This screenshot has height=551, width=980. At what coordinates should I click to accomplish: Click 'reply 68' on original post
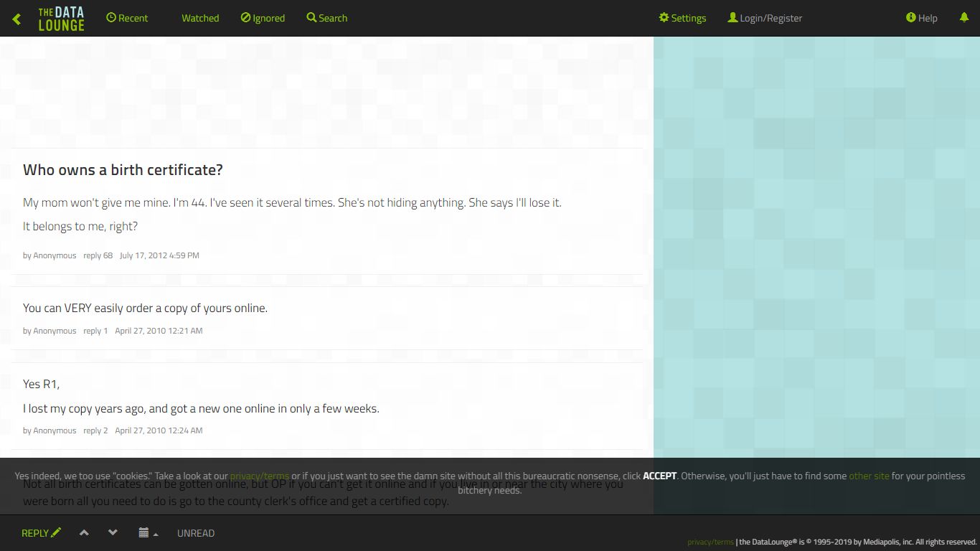pyautogui.click(x=98, y=255)
